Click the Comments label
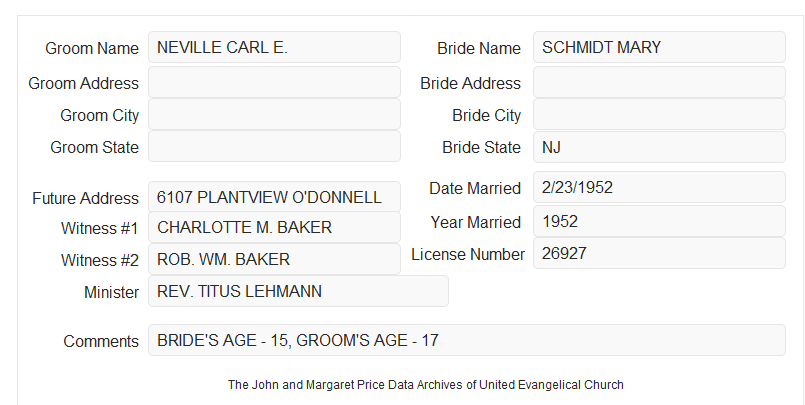The image size is (805, 405). click(101, 341)
